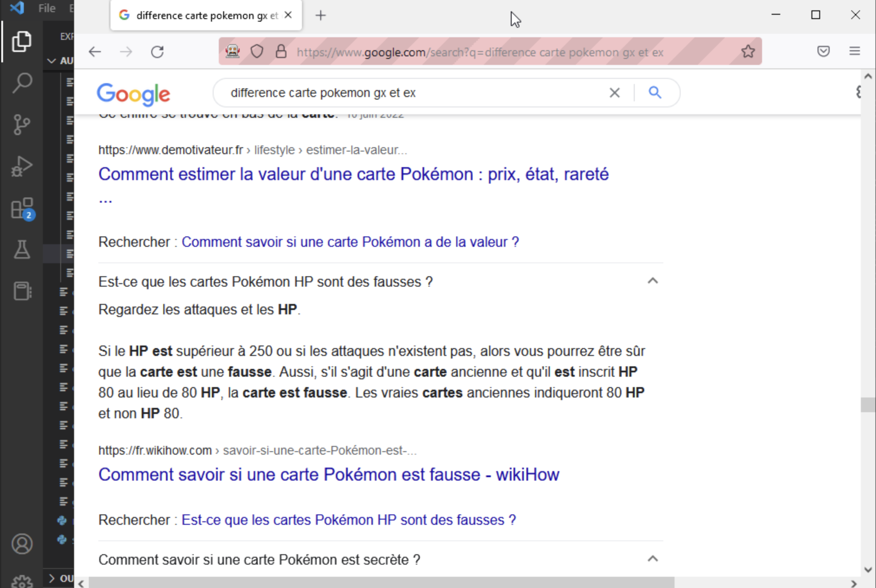The image size is (876, 588).
Task: Click the vertical scrollbar thumb
Action: (x=868, y=405)
